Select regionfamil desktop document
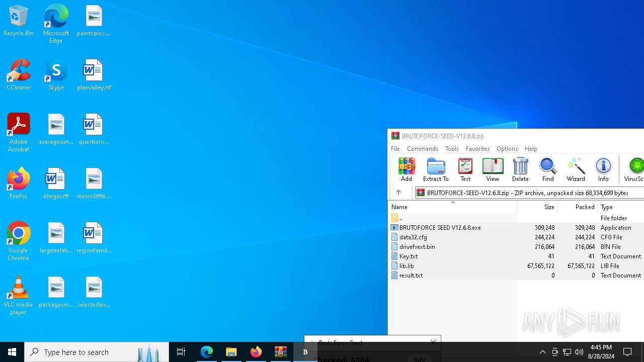Image resolution: width=644 pixels, height=362 pixels. tap(94, 238)
